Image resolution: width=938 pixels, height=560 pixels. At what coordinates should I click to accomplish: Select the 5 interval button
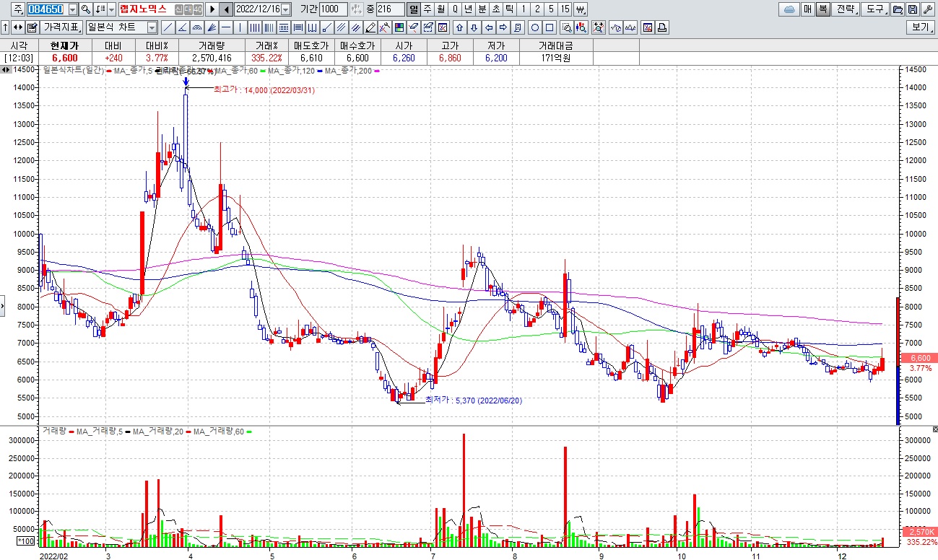click(551, 9)
